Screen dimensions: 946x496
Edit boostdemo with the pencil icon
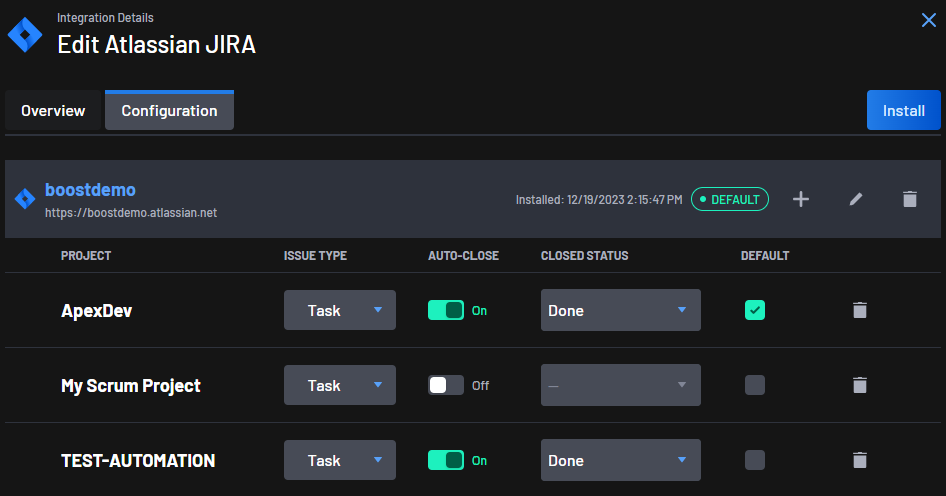[856, 199]
